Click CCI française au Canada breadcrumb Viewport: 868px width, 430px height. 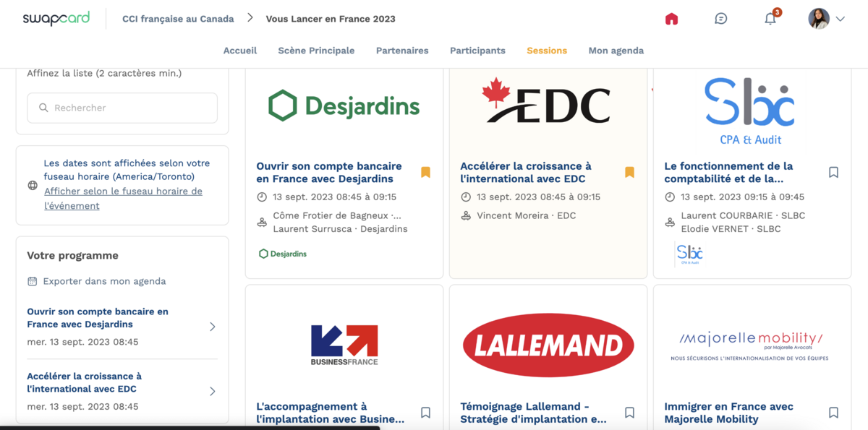178,19
